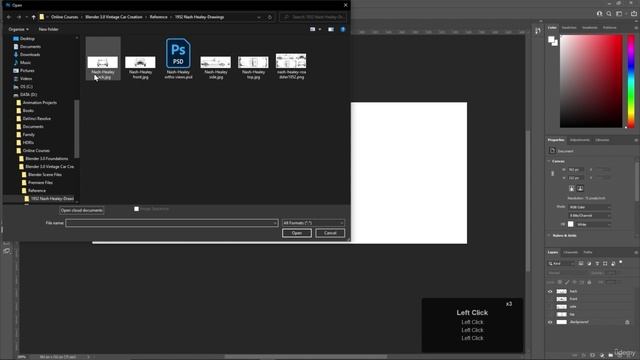Switch to the Channels tab
640x360 pixels.
point(570,252)
